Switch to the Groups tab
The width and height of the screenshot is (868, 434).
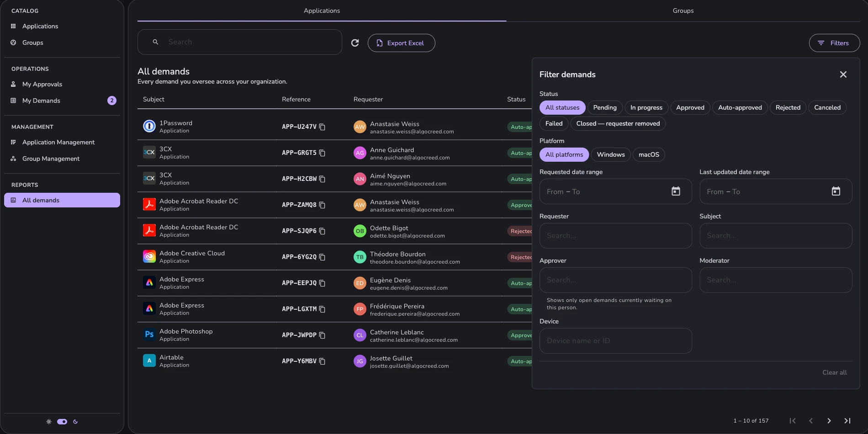(683, 11)
